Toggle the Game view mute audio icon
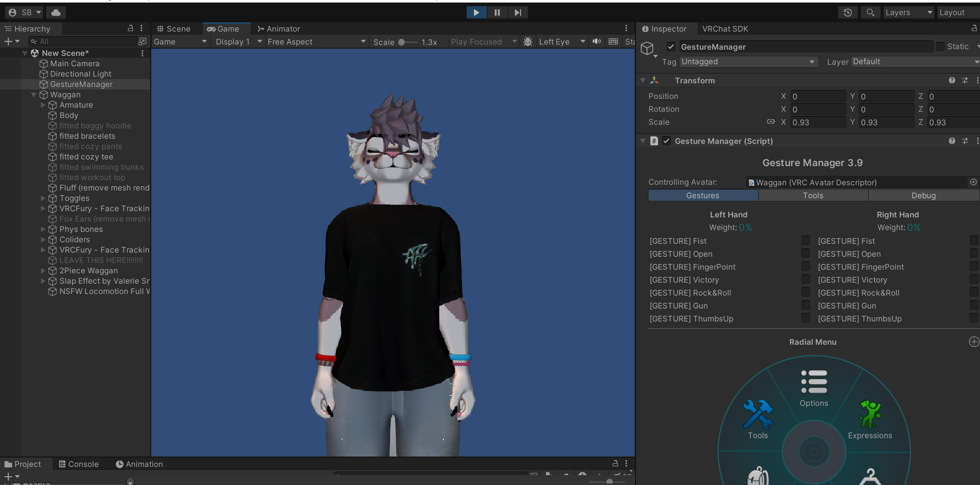980x485 pixels. click(597, 41)
